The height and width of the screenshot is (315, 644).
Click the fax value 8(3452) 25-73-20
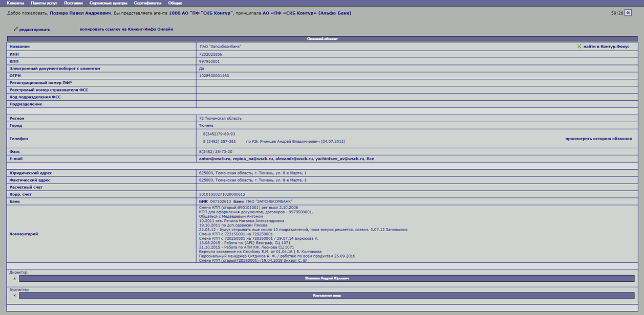click(216, 152)
